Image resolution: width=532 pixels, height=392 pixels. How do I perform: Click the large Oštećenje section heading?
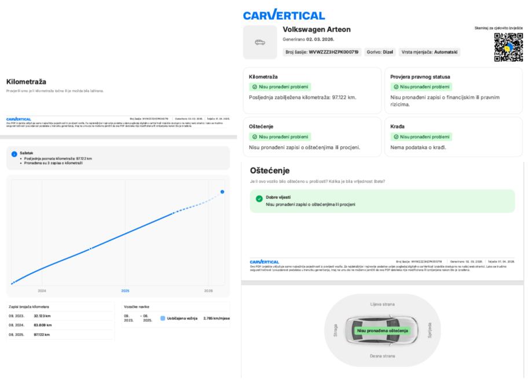(x=270, y=171)
